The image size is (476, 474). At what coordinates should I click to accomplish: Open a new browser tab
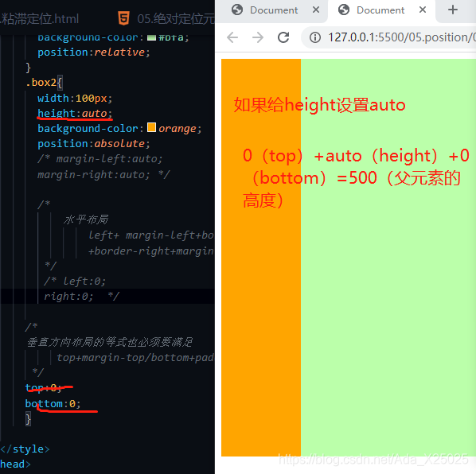(453, 10)
